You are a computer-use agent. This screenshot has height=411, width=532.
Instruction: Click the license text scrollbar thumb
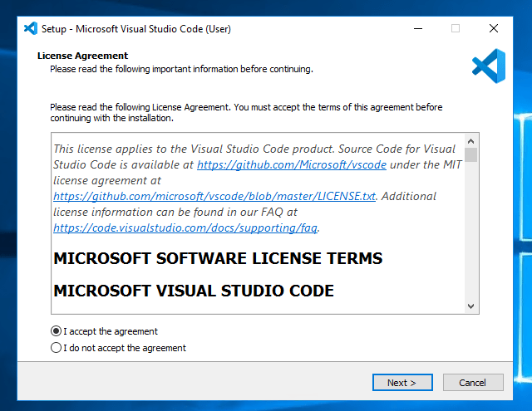coord(470,155)
